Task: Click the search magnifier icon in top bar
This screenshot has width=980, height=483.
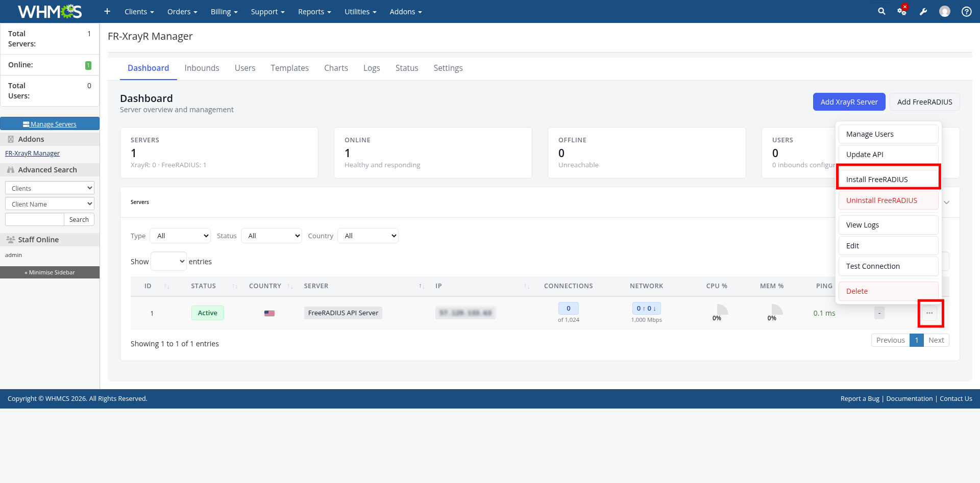Action: [881, 11]
